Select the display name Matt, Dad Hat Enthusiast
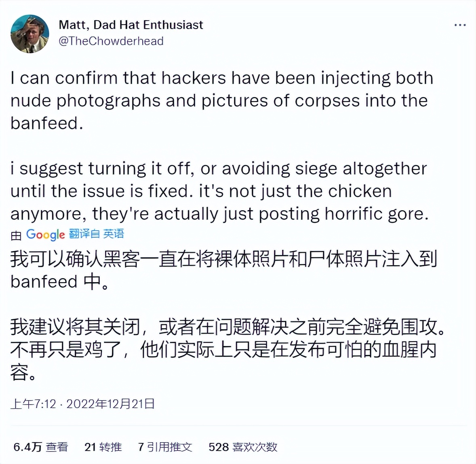Screen dimensions: 476x464 pos(130,25)
